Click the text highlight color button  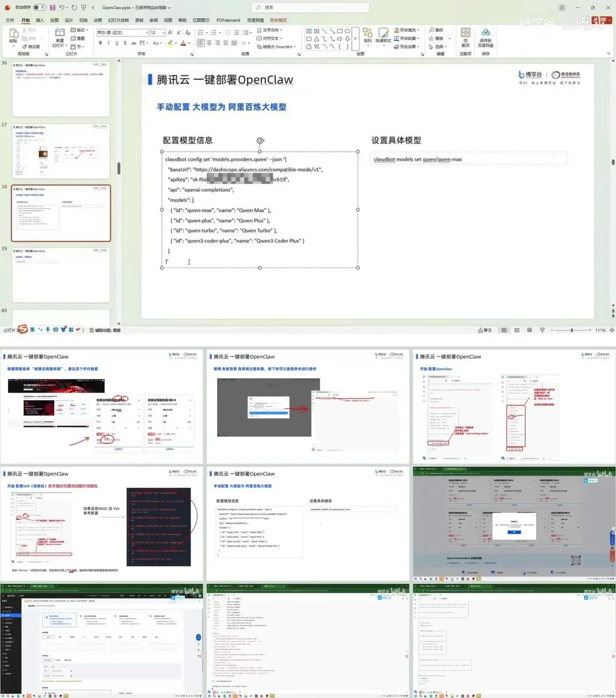pos(170,43)
